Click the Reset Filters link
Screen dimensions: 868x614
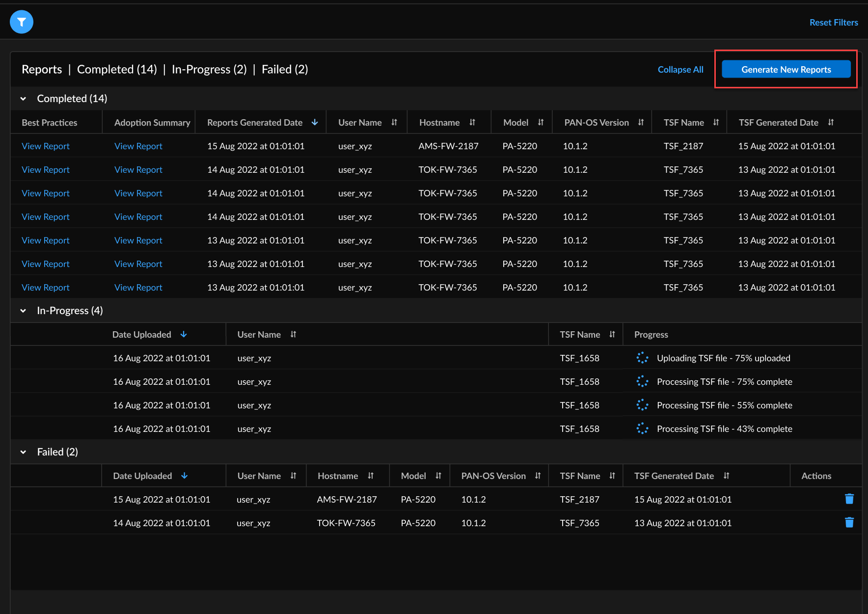click(x=833, y=22)
